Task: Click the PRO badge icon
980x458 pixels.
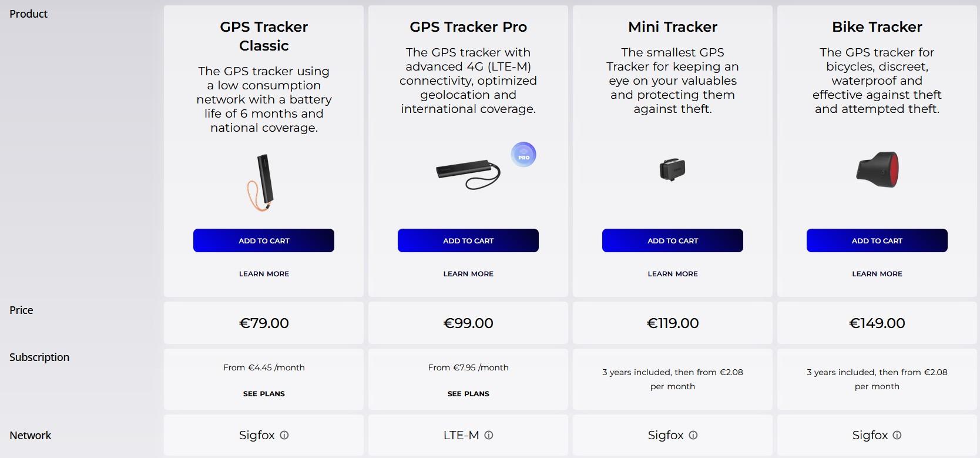Action: (x=523, y=155)
